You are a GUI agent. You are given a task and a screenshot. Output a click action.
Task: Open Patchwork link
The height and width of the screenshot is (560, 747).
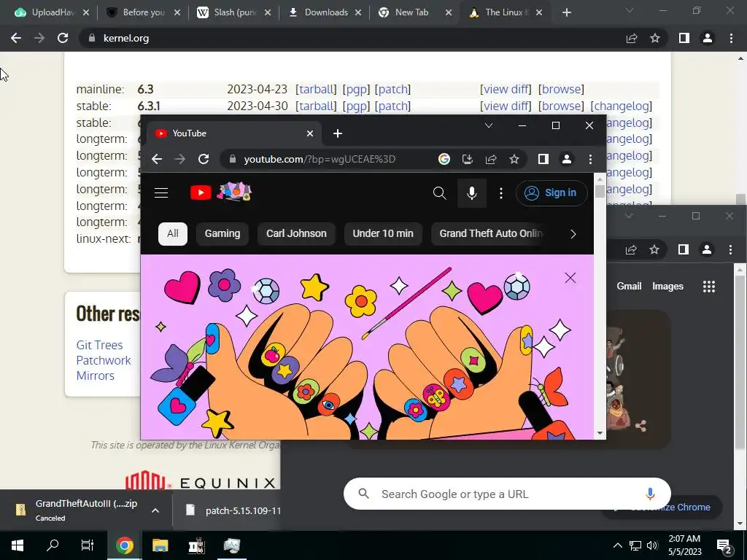point(104,360)
